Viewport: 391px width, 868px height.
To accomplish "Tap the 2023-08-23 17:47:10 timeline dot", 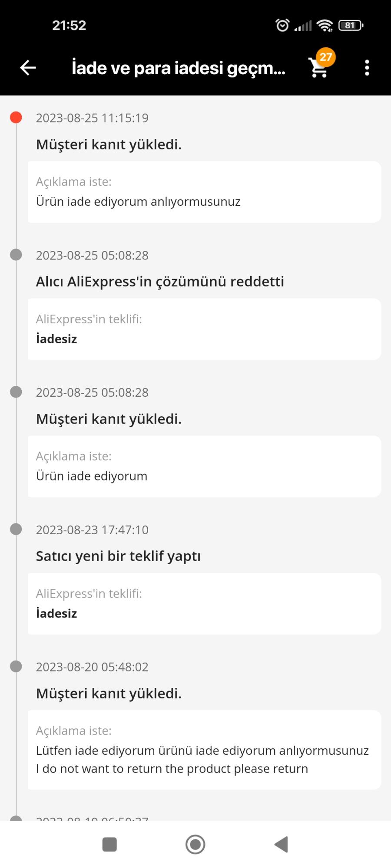I will (16, 529).
